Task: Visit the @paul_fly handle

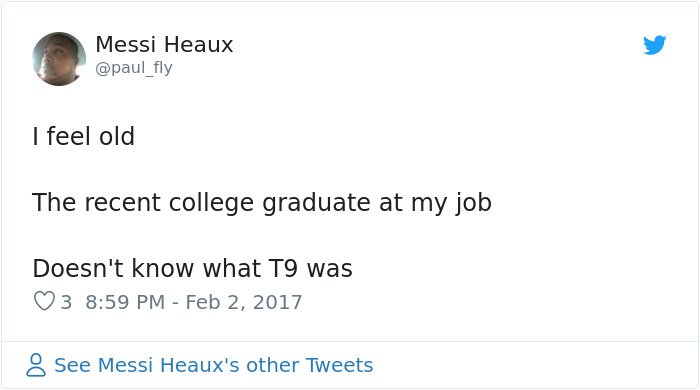Action: point(134,68)
